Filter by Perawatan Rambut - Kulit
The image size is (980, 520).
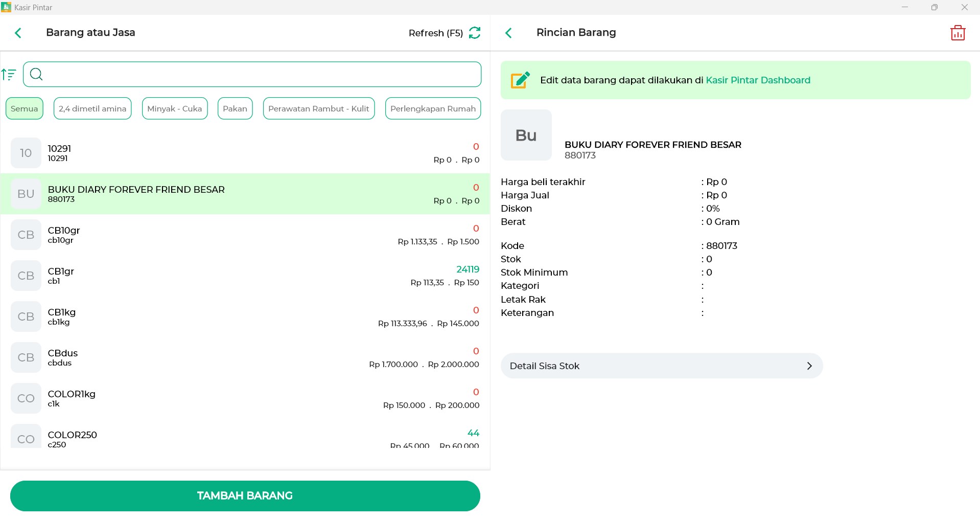point(319,108)
